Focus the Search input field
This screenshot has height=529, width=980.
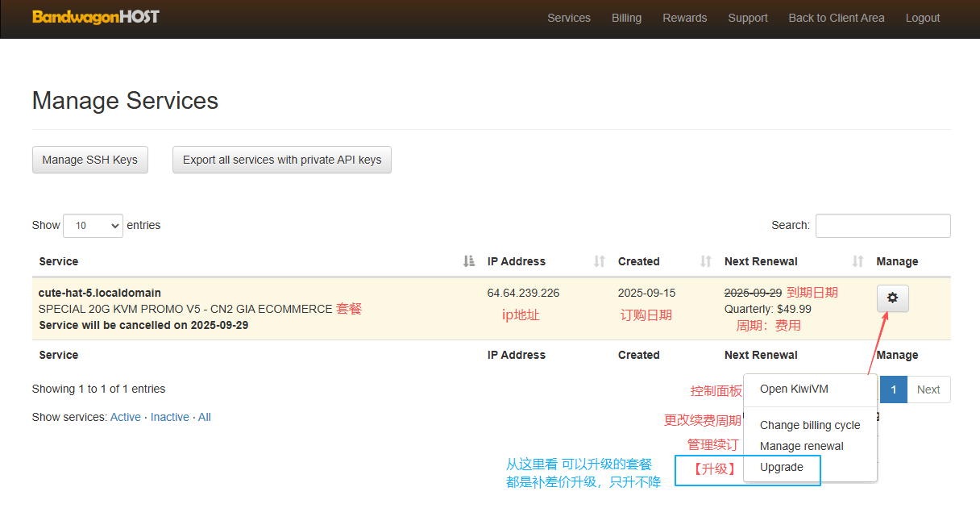[882, 226]
